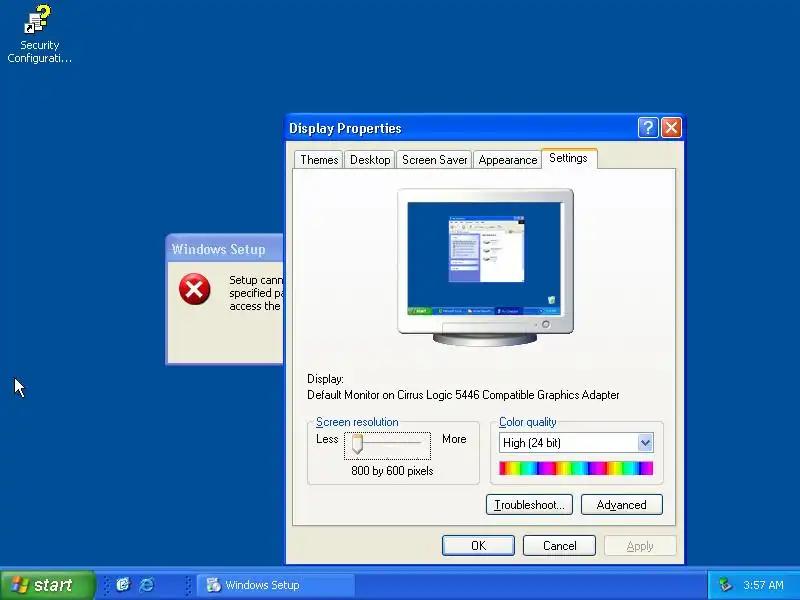Select the Windows Setup taskbar button
Image resolution: width=800 pixels, height=600 pixels.
click(x=276, y=585)
